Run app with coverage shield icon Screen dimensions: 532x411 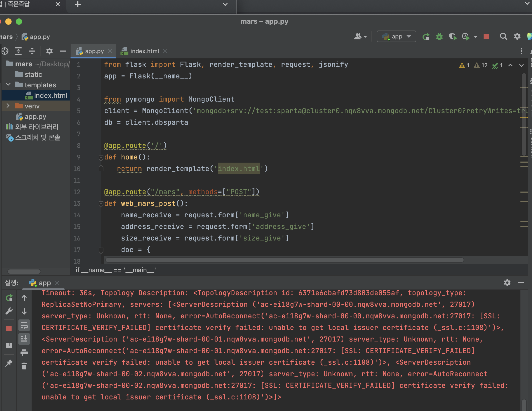click(x=453, y=37)
